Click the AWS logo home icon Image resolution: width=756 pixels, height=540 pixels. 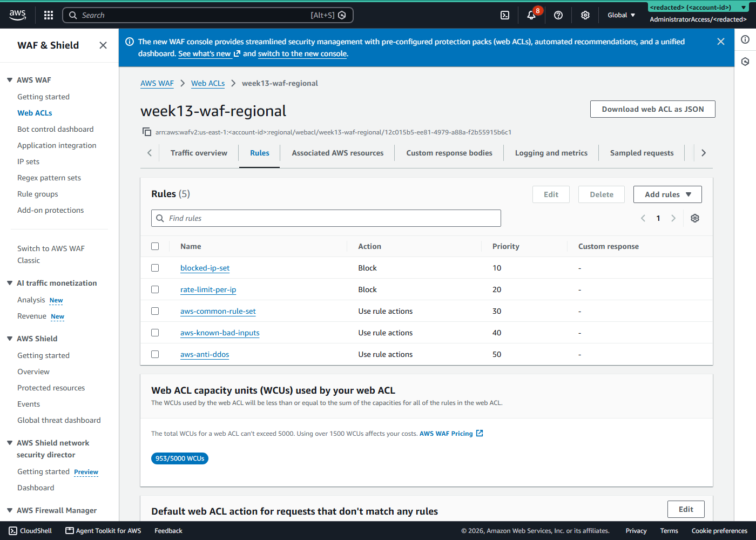point(17,15)
